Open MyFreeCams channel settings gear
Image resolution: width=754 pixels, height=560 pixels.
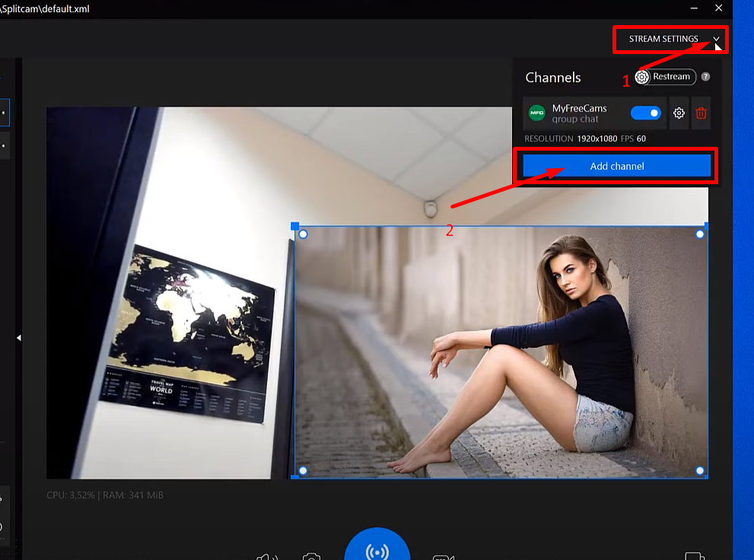pyautogui.click(x=679, y=113)
